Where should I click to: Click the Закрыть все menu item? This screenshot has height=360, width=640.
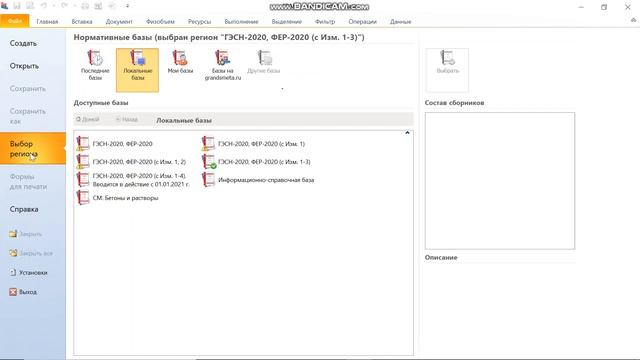[31, 253]
